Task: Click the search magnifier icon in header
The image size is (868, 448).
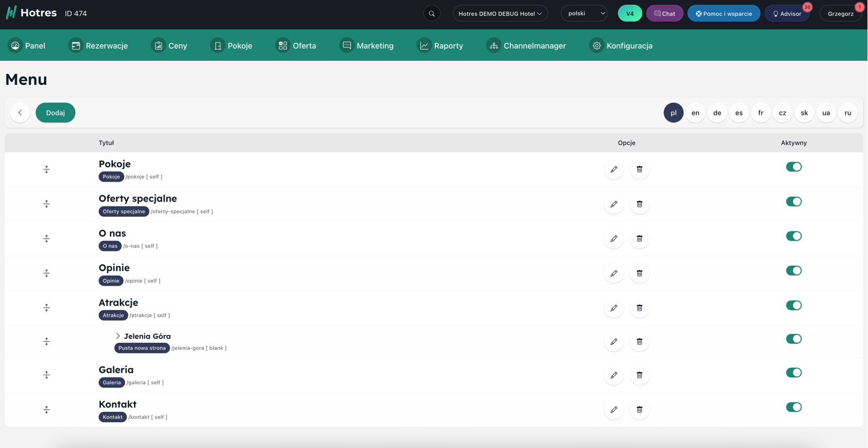Action: coord(432,14)
